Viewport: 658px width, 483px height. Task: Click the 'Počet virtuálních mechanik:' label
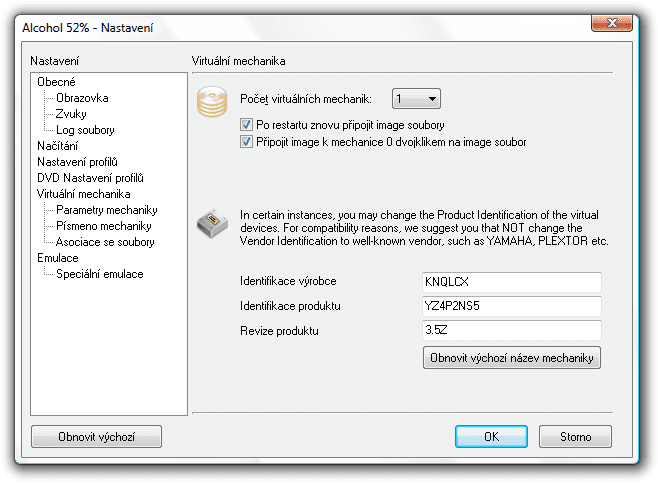pyautogui.click(x=306, y=99)
